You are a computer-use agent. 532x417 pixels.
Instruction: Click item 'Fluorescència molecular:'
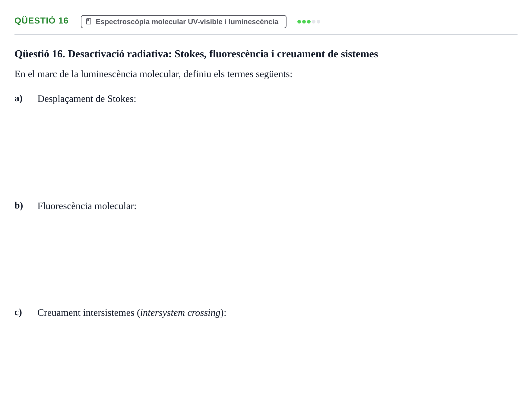pos(87,206)
